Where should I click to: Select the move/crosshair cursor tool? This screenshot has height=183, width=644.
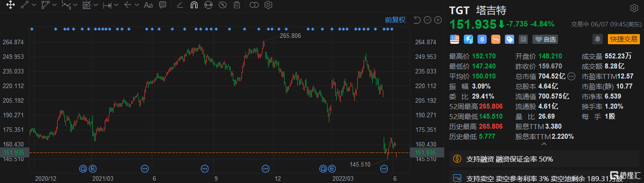pos(10,5)
